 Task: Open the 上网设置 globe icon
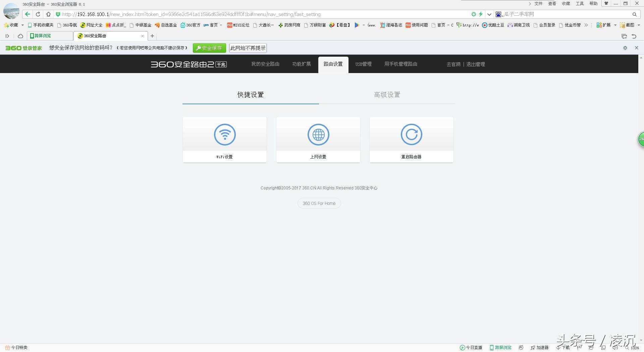(x=318, y=134)
